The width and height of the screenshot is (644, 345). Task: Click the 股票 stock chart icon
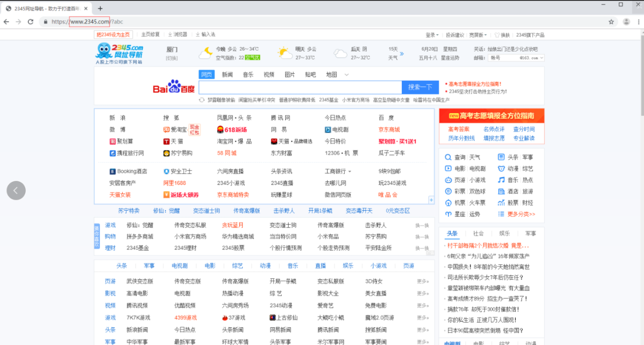(x=501, y=203)
